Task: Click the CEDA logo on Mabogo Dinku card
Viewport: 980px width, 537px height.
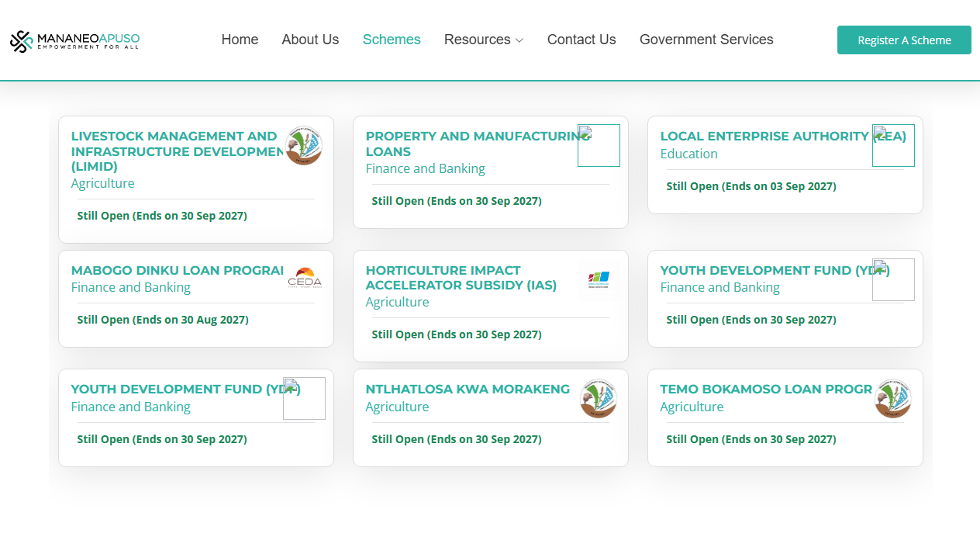Action: (x=304, y=278)
